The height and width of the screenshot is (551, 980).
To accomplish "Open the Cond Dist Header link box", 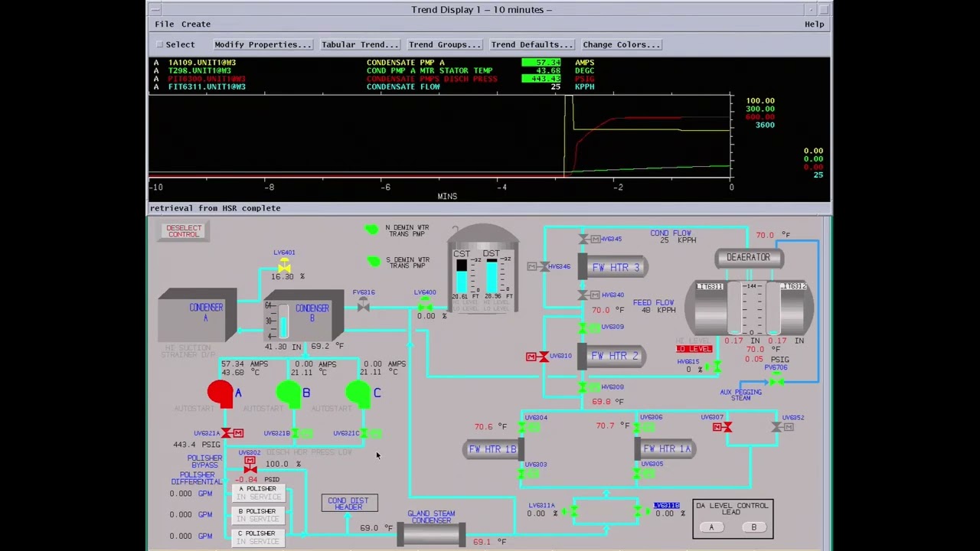I will point(349,503).
